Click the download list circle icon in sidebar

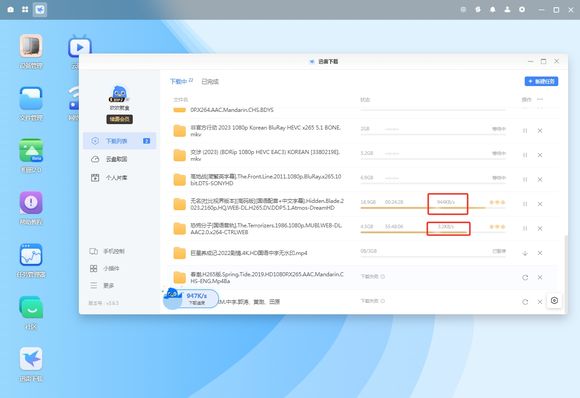(95, 141)
